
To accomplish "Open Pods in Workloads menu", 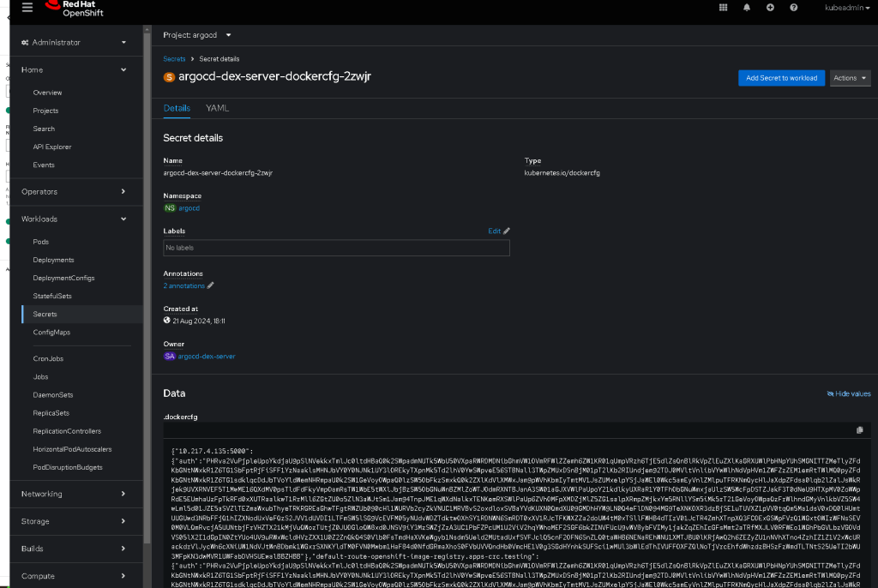I will tap(41, 242).
